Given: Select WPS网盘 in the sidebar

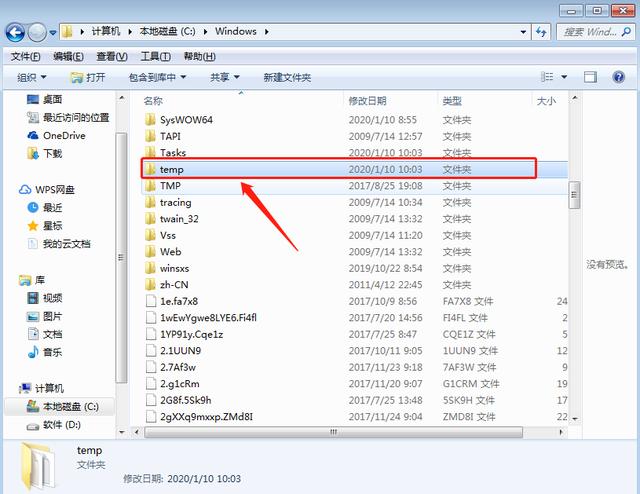Looking at the screenshot, I should (47, 190).
